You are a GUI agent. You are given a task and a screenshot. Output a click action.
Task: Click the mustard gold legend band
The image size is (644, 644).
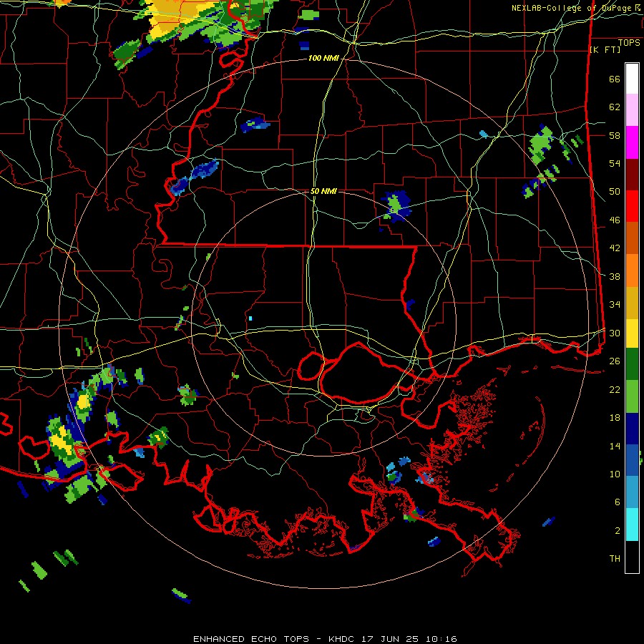tap(632, 303)
